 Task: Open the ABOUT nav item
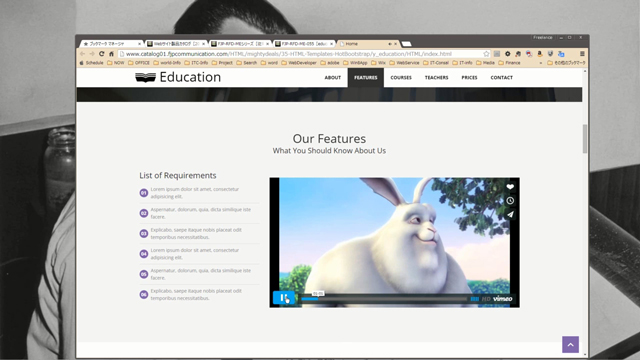[x=333, y=78]
